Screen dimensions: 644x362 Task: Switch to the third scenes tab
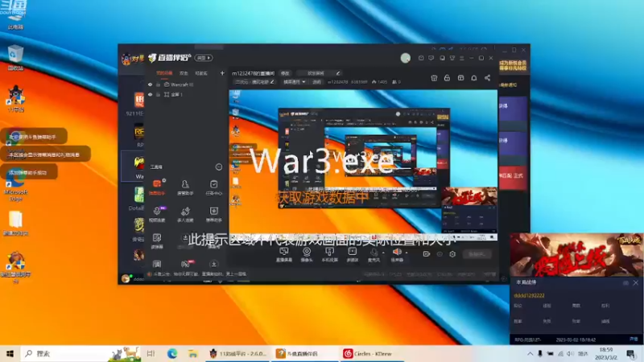pyautogui.click(x=201, y=73)
